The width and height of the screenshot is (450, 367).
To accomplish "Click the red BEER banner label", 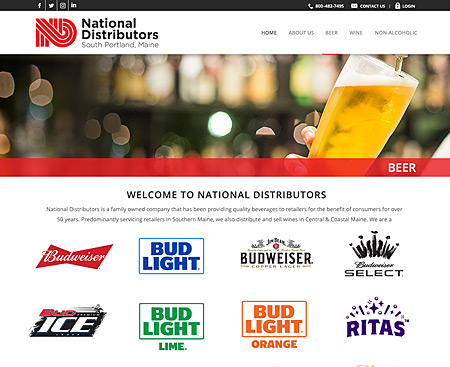I will [x=402, y=168].
